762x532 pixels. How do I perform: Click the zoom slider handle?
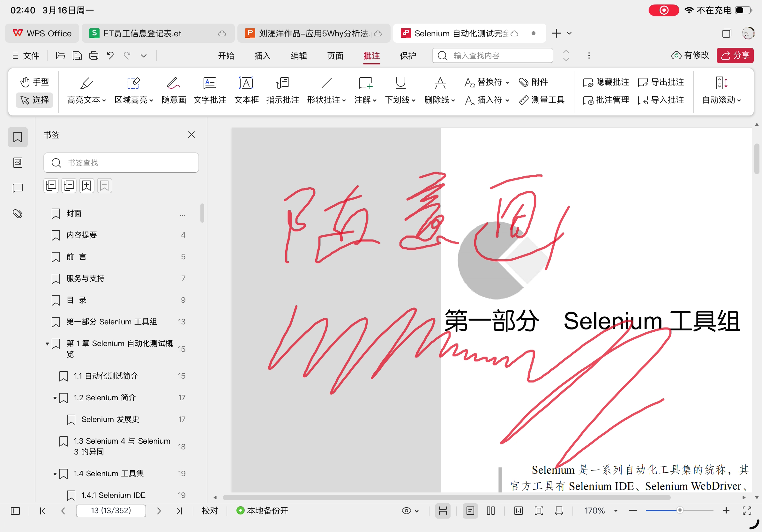pyautogui.click(x=680, y=510)
